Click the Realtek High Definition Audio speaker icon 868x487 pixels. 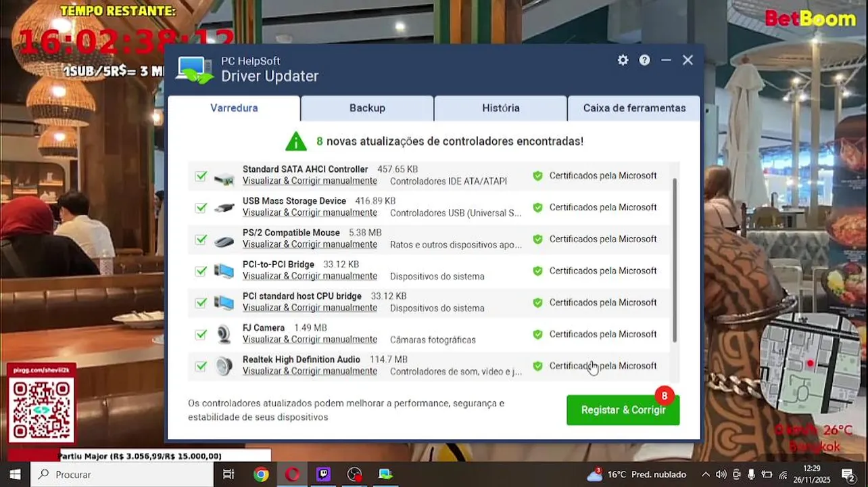pos(224,366)
